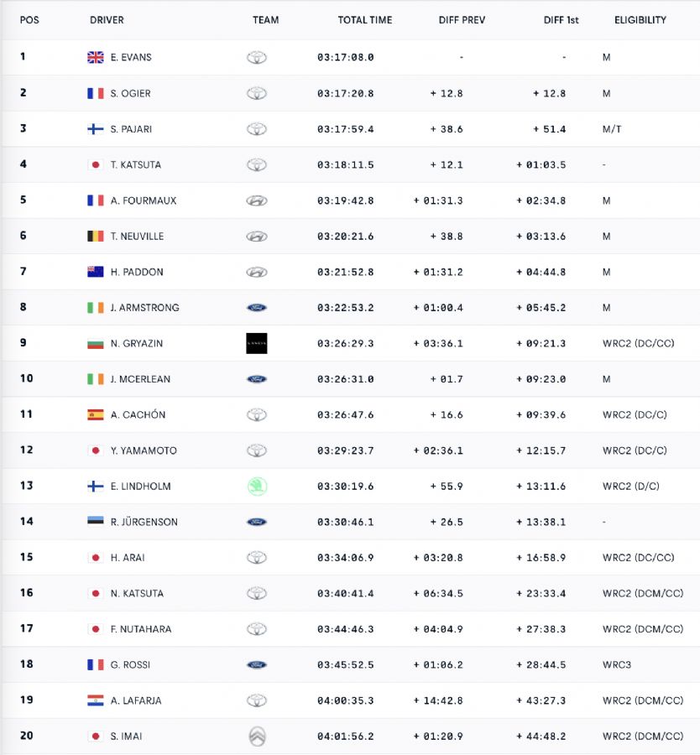The height and width of the screenshot is (755, 700).
Task: Click the Belgian flag beside T. Neuville
Action: pos(96,236)
